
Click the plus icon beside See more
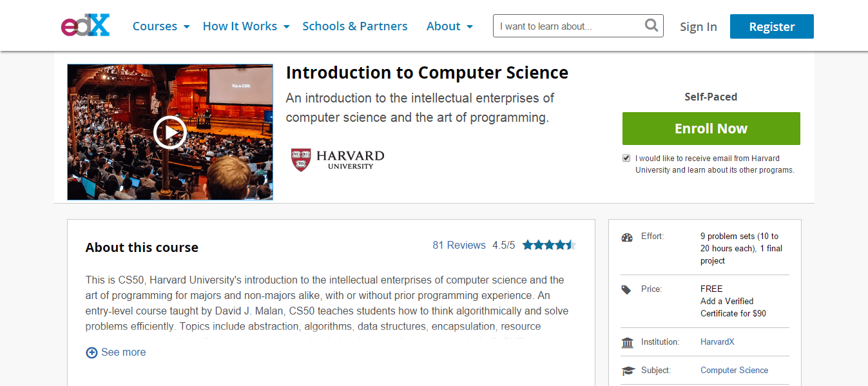(x=92, y=352)
